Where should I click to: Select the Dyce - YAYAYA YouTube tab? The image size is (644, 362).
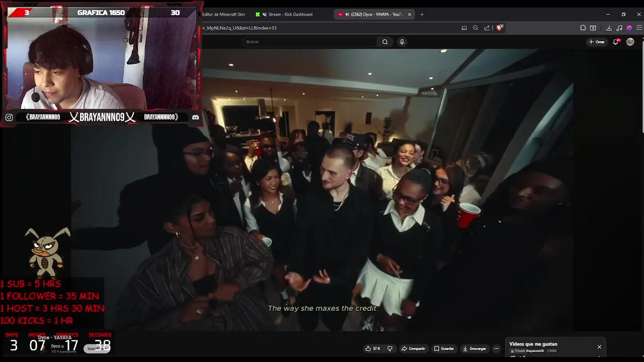375,14
